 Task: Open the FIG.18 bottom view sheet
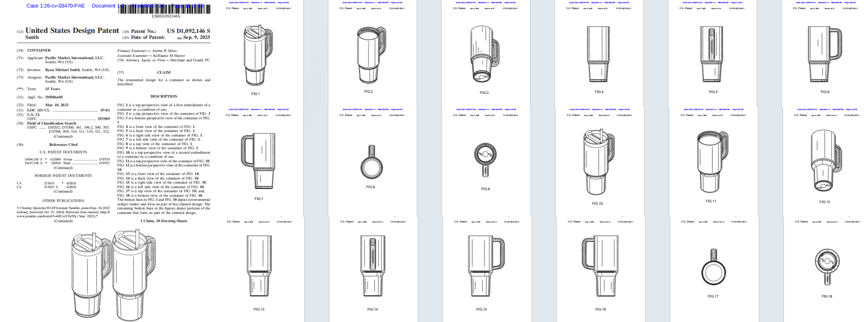click(827, 269)
